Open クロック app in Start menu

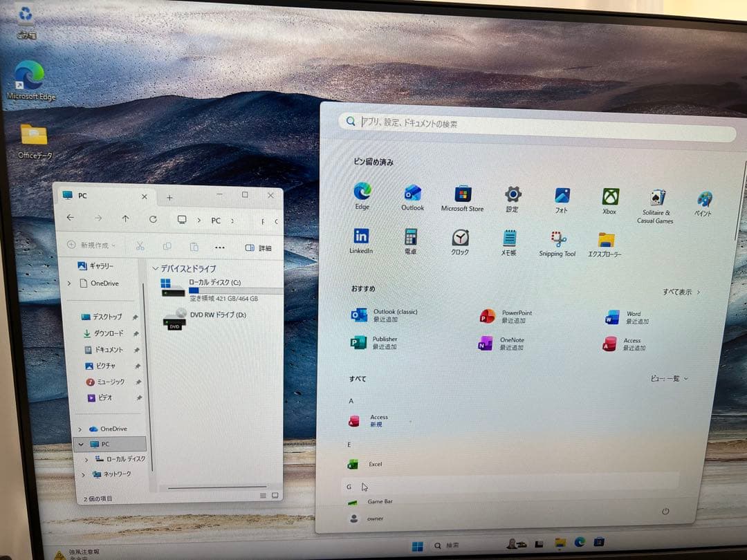point(460,242)
